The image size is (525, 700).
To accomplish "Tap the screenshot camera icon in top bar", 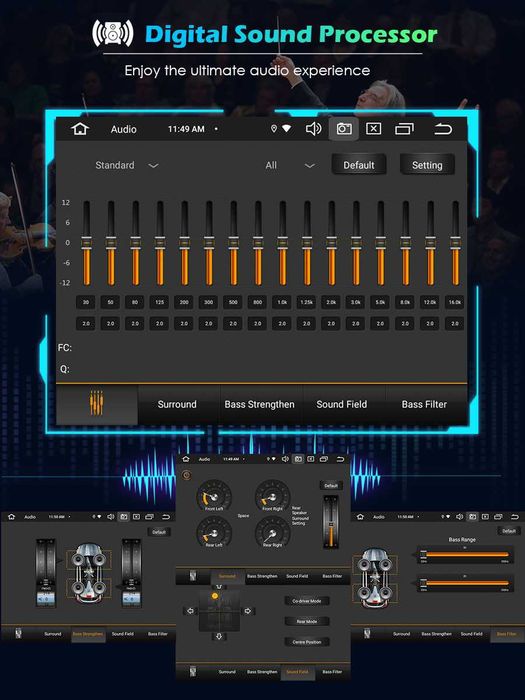I will (344, 129).
